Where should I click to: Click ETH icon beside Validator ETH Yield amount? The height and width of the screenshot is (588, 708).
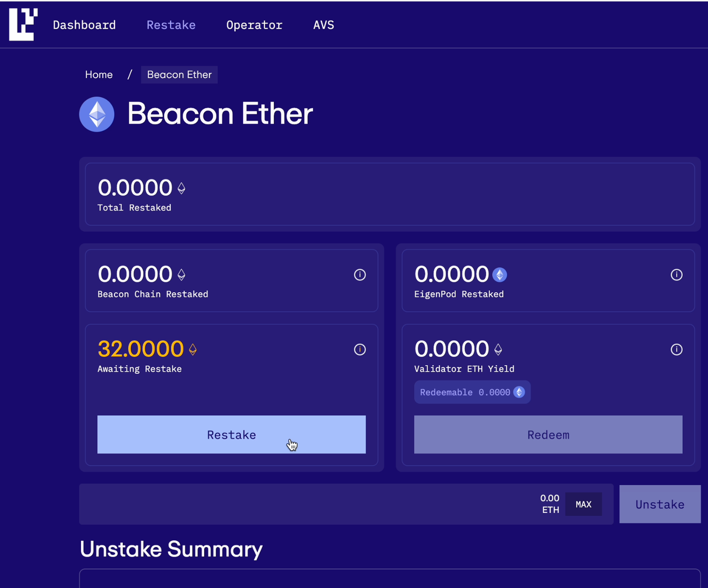[498, 349]
